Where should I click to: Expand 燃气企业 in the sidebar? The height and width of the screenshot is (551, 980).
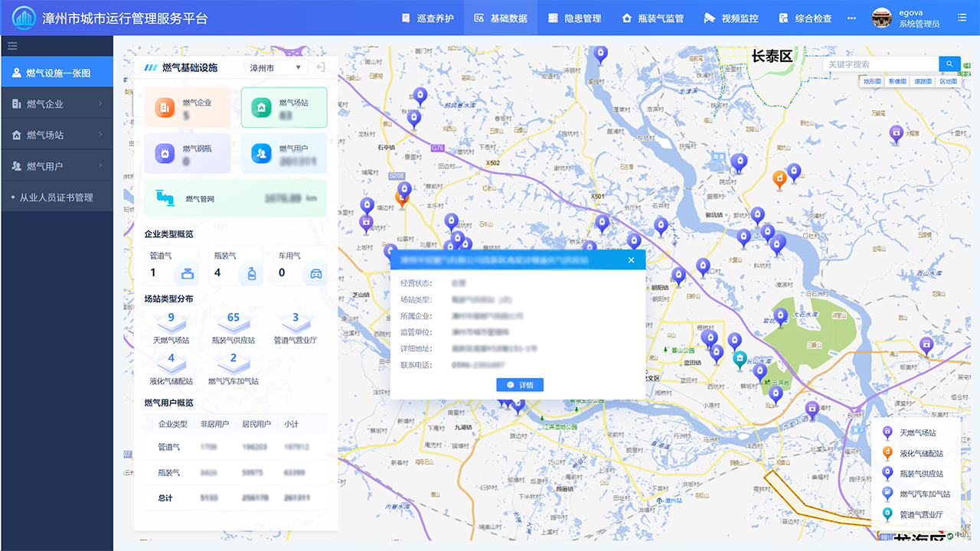[x=57, y=104]
